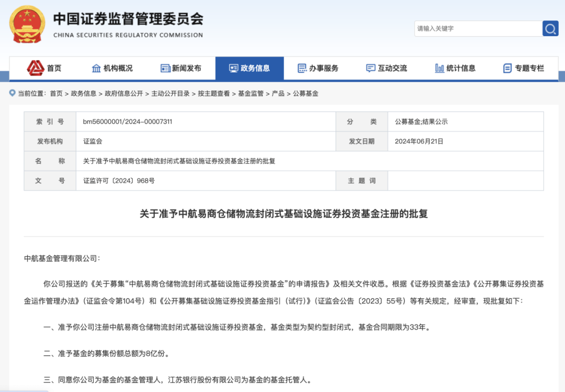This screenshot has height=392, width=565.
Task: Click the CSRC national emblem logo
Action: point(27,25)
